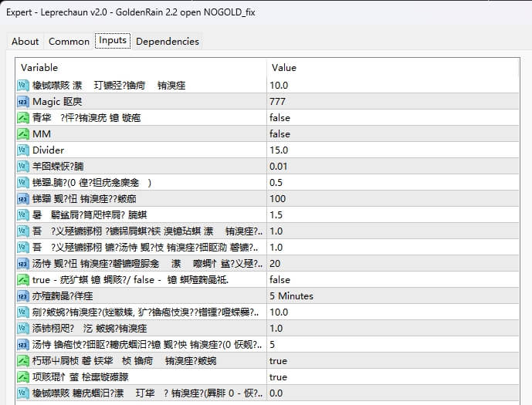Click the icon of the 0.01 row
This screenshot has width=532, height=405.
[22, 167]
